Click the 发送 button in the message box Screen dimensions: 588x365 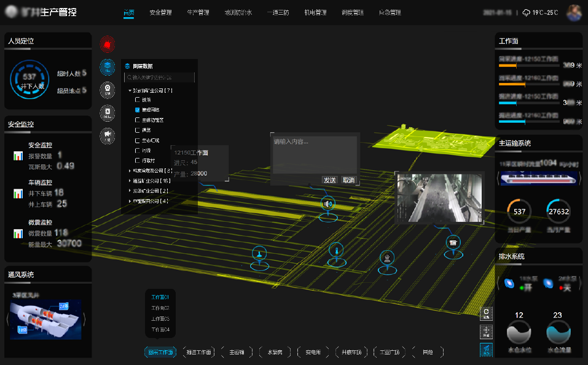tap(330, 180)
